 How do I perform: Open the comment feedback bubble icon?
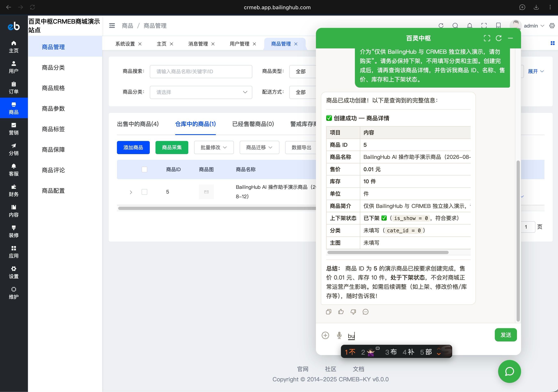[366, 312]
